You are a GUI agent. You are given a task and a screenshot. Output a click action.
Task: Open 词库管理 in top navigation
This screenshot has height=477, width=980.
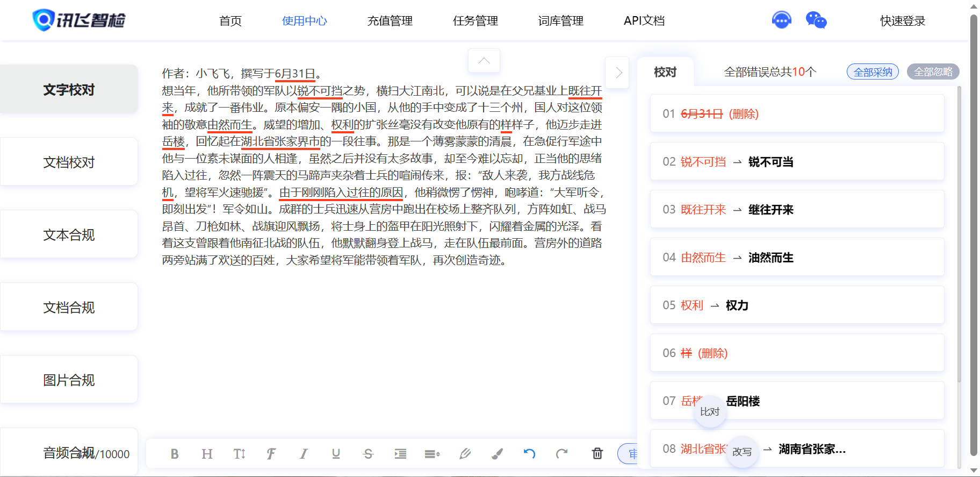point(561,20)
